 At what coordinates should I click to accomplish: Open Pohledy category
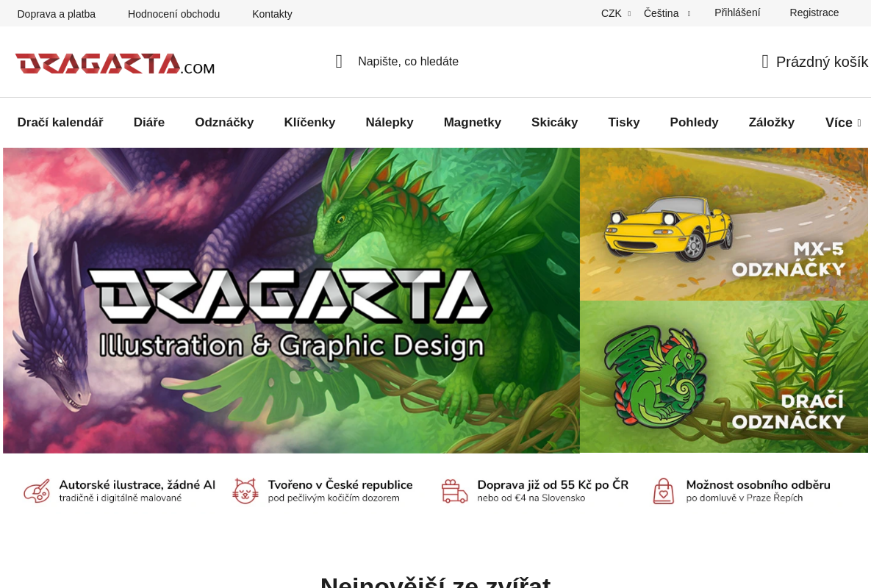click(695, 123)
